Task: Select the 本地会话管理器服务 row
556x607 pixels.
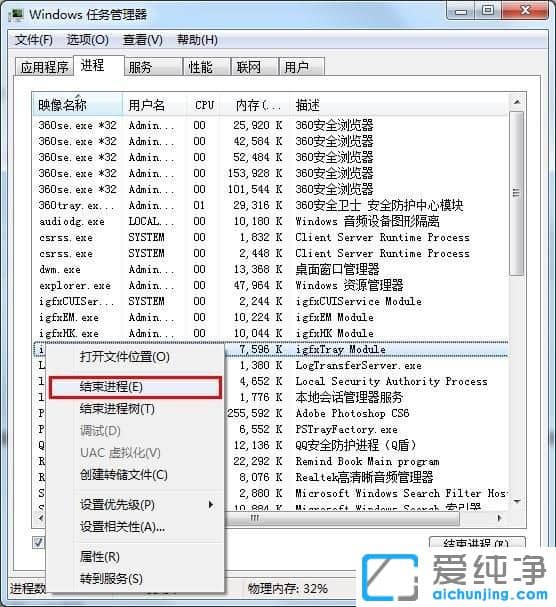Action: click(x=366, y=397)
